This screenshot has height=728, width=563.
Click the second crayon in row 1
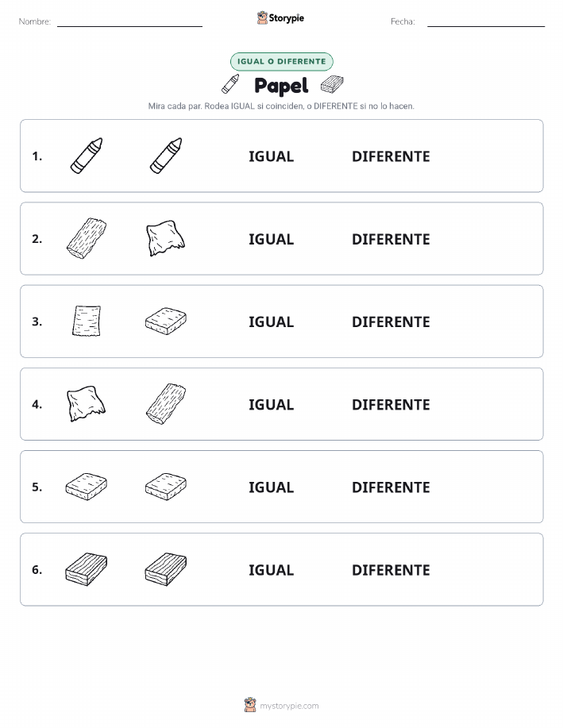coord(166,156)
